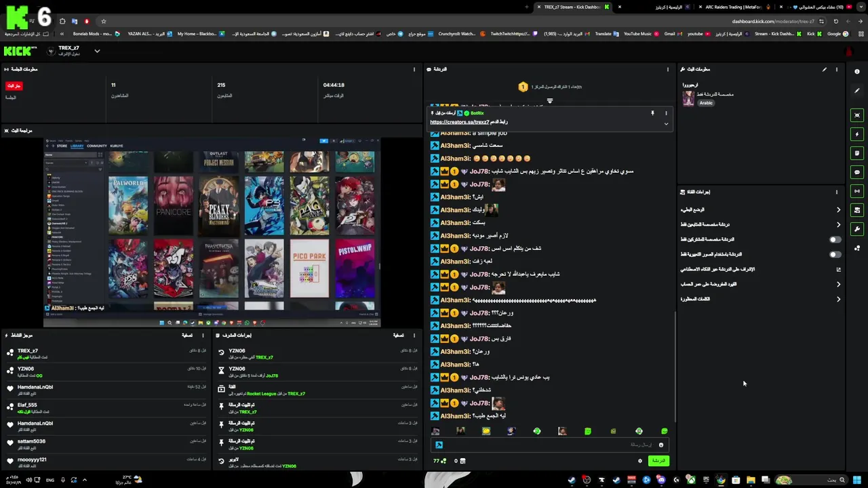Click the drag handle below chat subscription banner
The image size is (868, 488).
point(550,101)
